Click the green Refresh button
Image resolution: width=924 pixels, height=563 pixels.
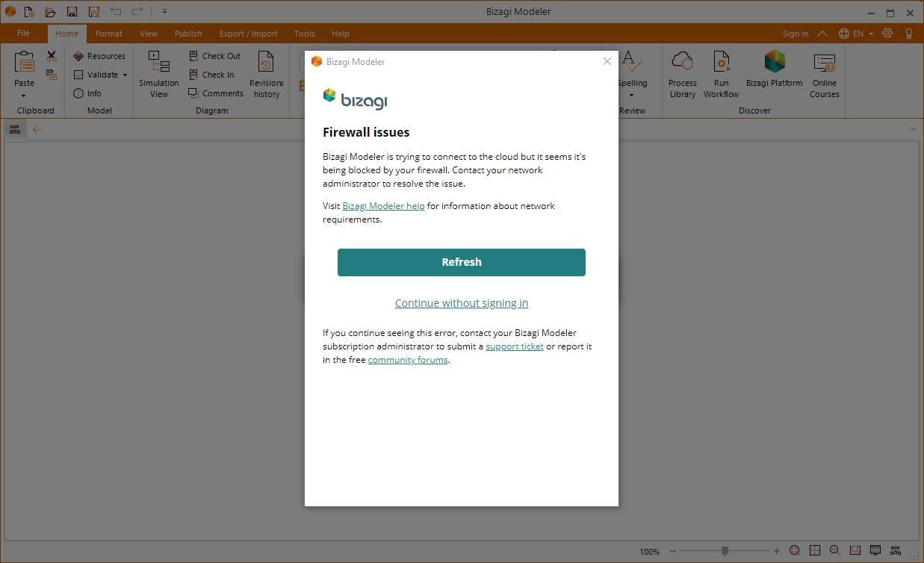(x=462, y=262)
